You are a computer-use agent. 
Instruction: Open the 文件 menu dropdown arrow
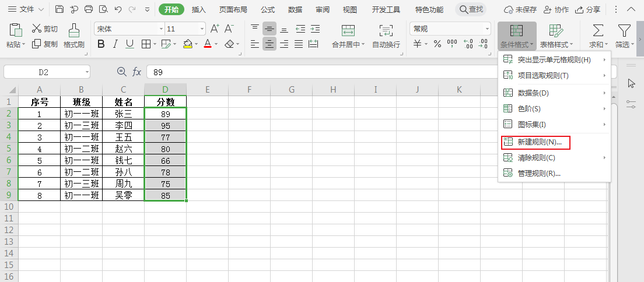tap(41, 9)
